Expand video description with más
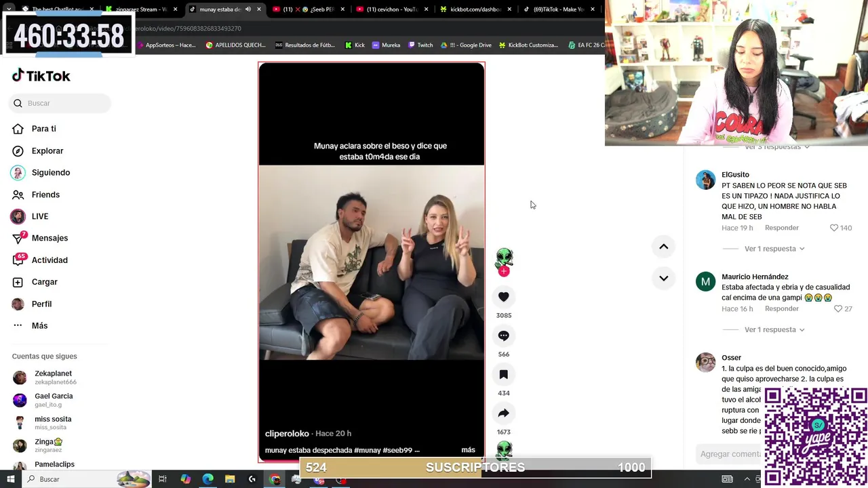The image size is (868, 488). 468,450
